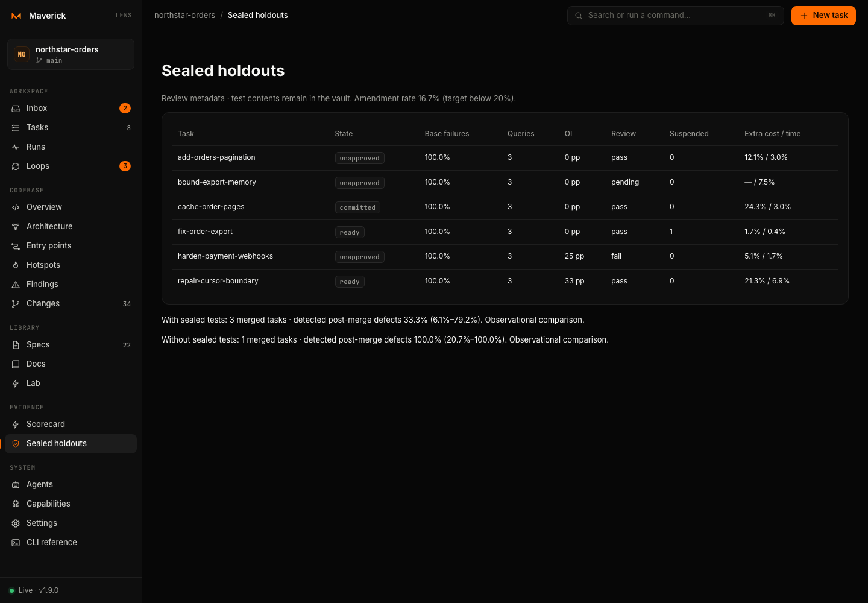Open the Tasks list icon

16,128
